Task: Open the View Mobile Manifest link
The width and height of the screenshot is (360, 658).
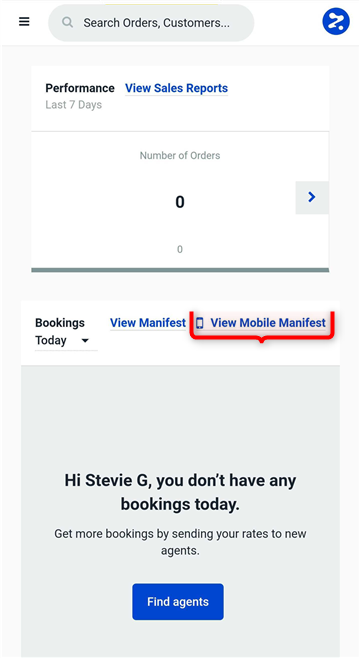Action: (268, 323)
